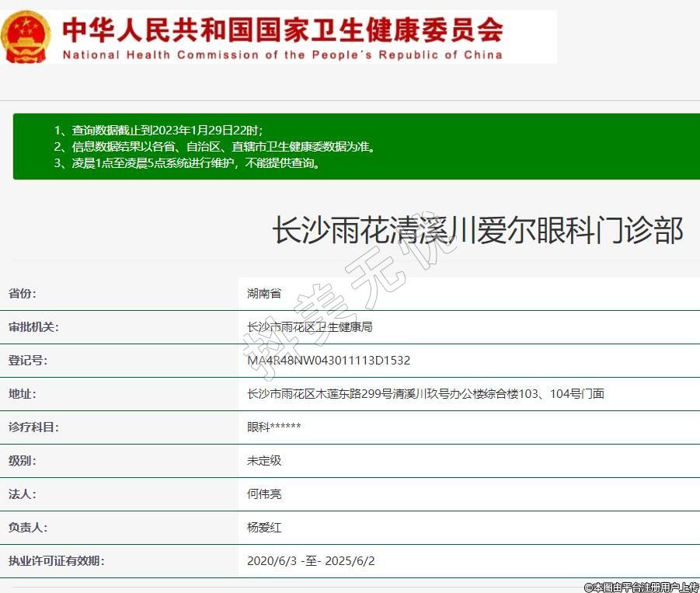Click the legal person name 何伟亮
Viewport: 700px width, 593px height.
coord(264,494)
